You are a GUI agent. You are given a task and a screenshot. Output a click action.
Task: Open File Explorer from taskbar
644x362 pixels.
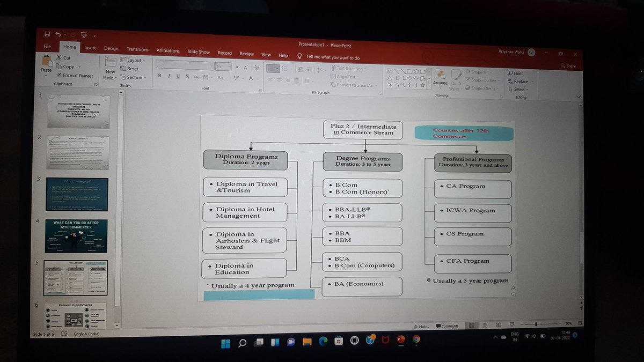tap(306, 341)
